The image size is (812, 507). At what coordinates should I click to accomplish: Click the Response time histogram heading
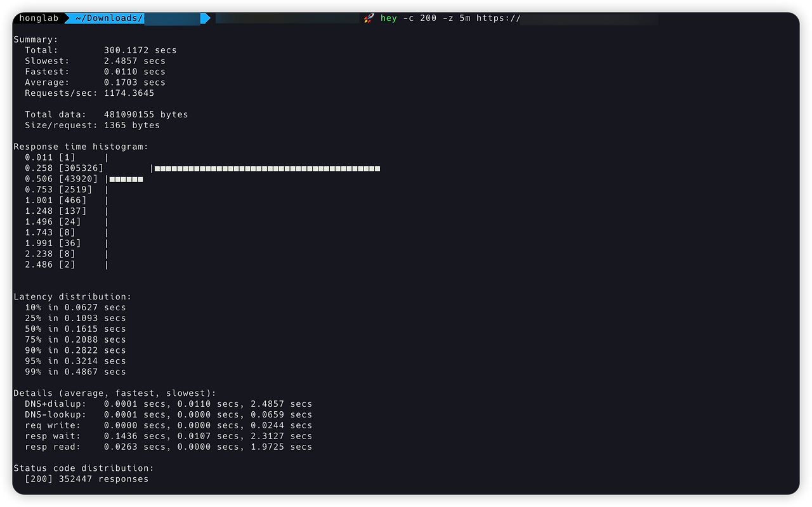[x=81, y=146]
